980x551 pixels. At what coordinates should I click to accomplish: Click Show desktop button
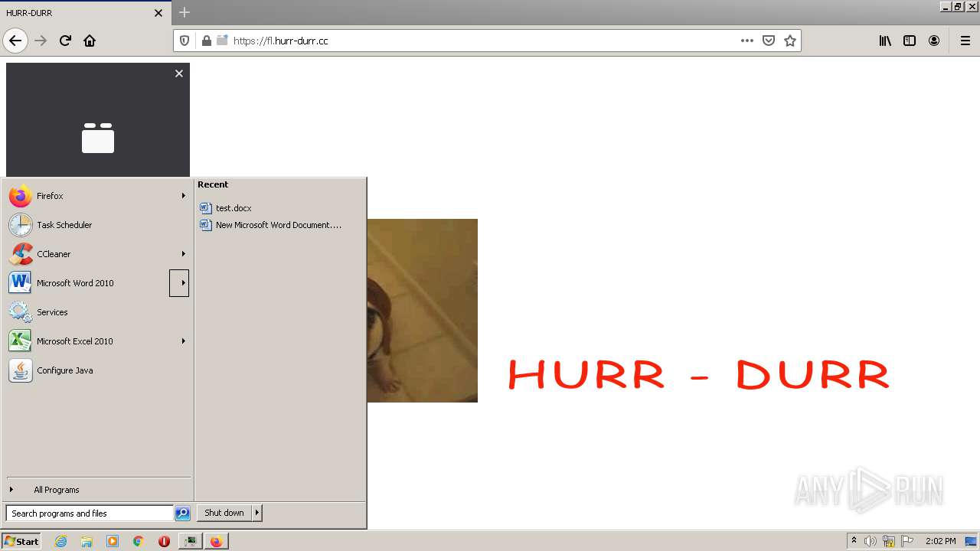(972, 541)
